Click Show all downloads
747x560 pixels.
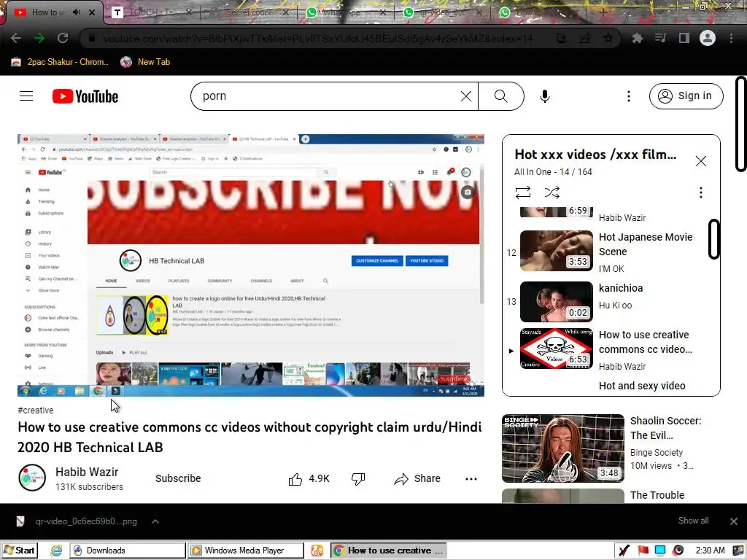click(693, 521)
